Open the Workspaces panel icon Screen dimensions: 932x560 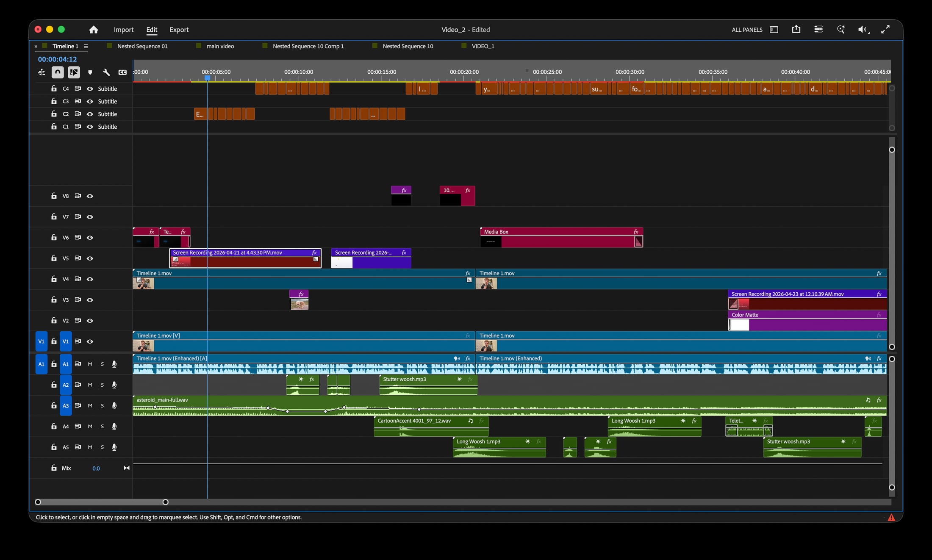[774, 30]
